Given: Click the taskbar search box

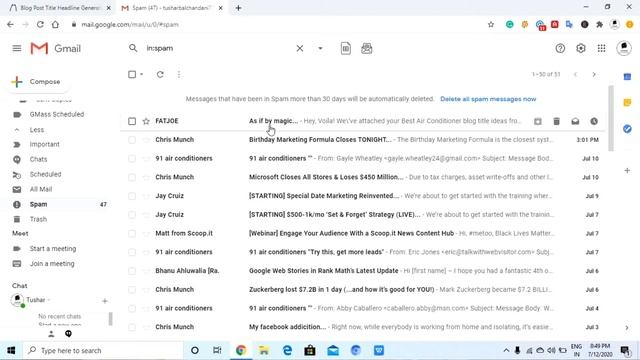Looking at the screenshot, I should pyautogui.click(x=102, y=350).
